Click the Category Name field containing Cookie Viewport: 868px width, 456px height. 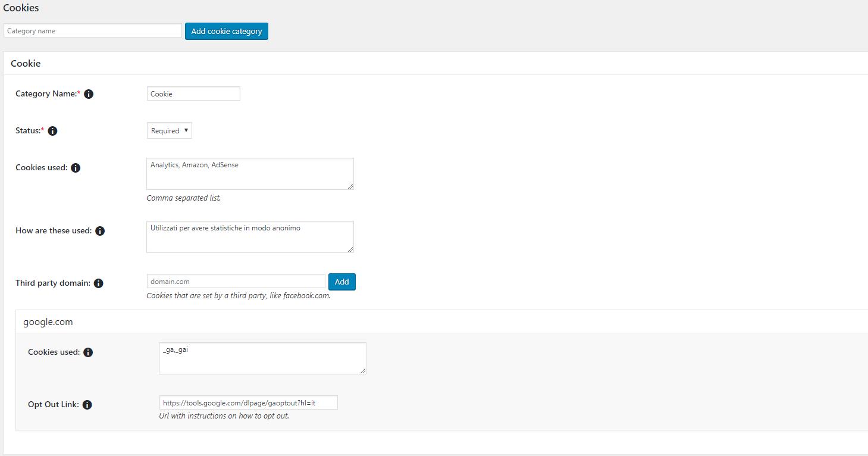pyautogui.click(x=193, y=94)
